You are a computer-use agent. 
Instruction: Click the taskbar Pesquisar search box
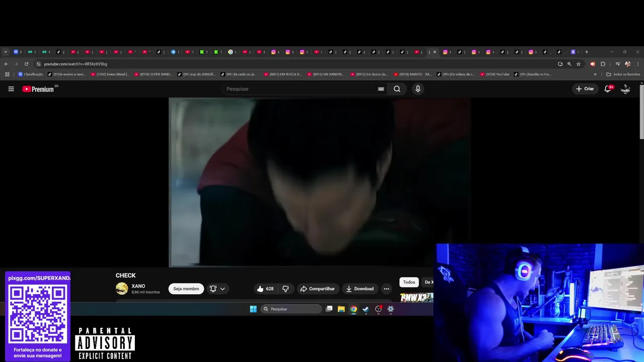click(291, 309)
